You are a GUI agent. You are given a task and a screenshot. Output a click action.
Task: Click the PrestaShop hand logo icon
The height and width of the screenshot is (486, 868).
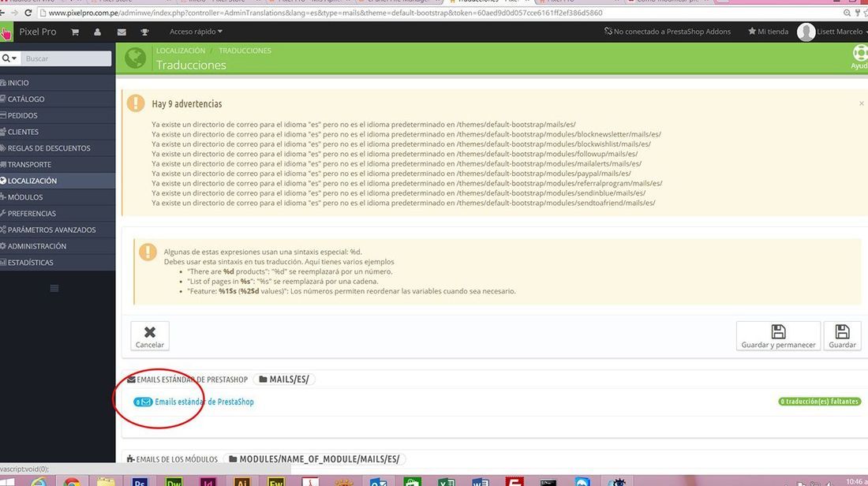click(x=6, y=34)
